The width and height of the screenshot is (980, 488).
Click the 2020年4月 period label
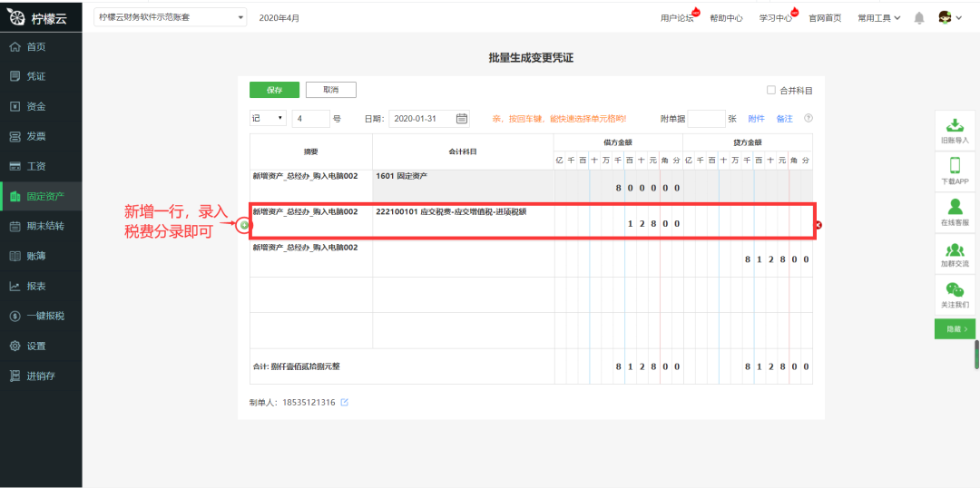pos(279,18)
